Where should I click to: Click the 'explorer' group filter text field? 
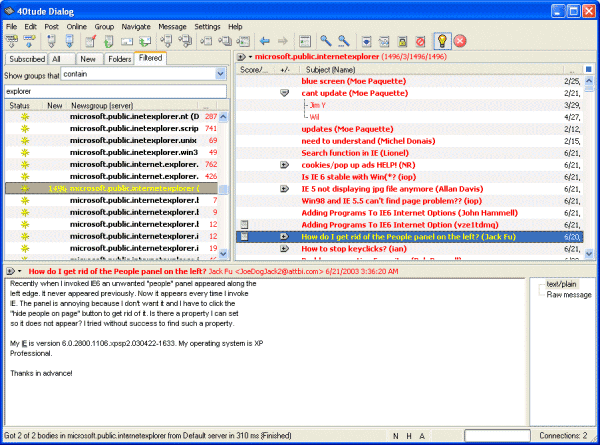115,91
